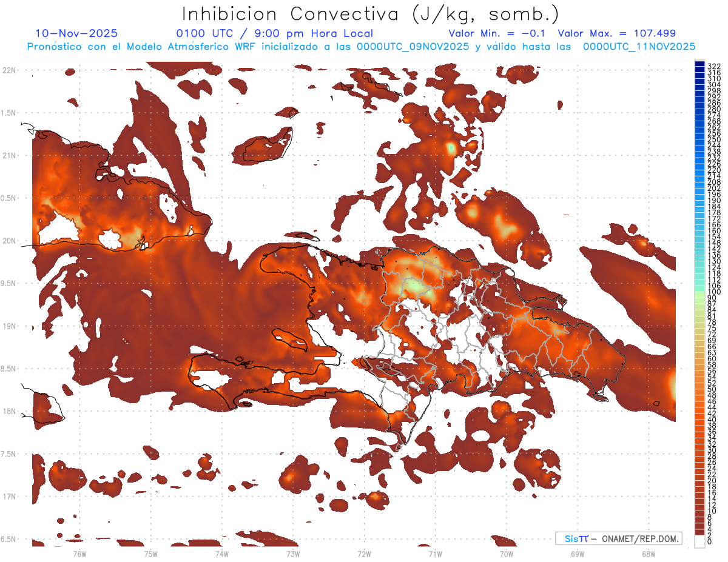The width and height of the screenshot is (728, 562).
Task: Click the 6.5N latitude axis label
Action: [x=9, y=539]
